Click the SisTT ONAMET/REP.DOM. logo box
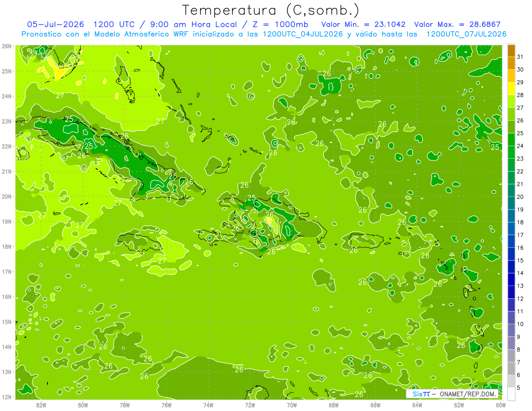The height and width of the screenshot is (411, 532). [x=453, y=394]
